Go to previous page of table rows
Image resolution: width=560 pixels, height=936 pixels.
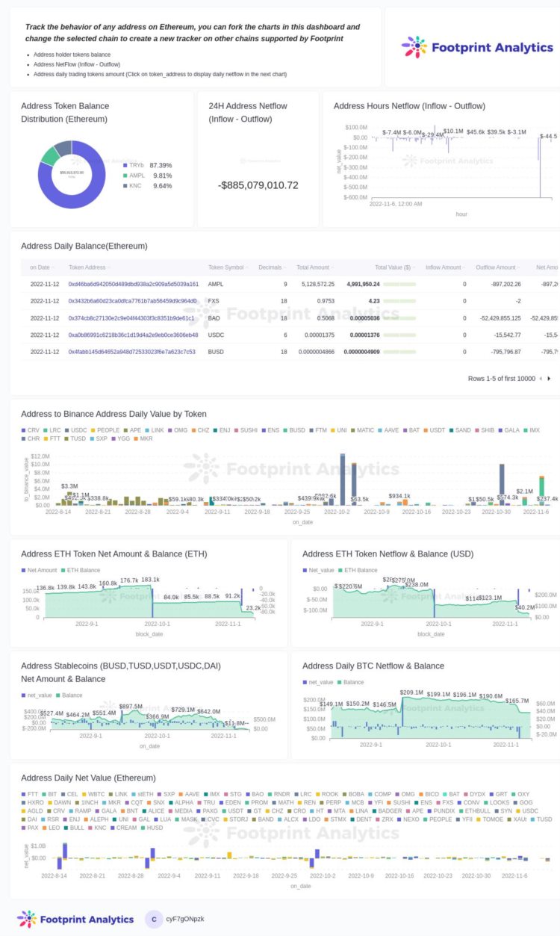pyautogui.click(x=541, y=379)
